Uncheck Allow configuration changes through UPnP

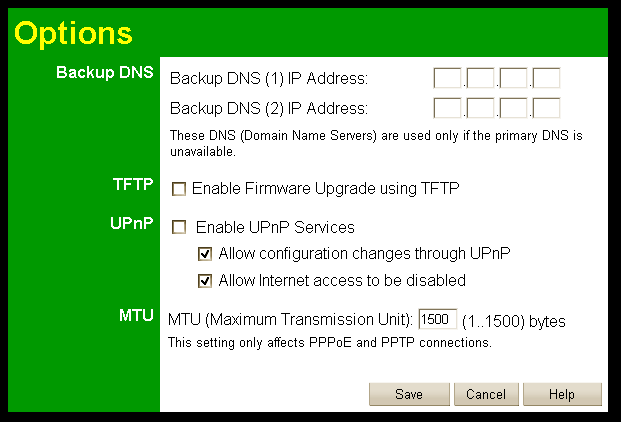[205, 254]
